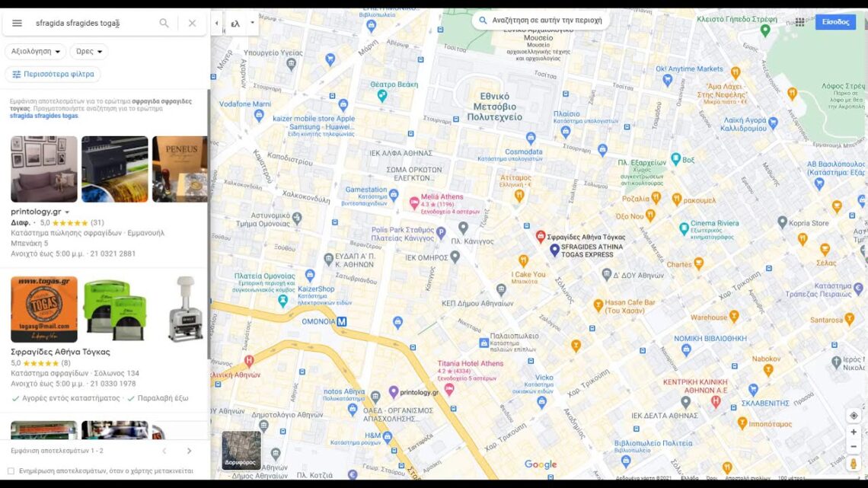The image size is (868, 488).
Task: Go to previous results page arrow
Action: [164, 451]
